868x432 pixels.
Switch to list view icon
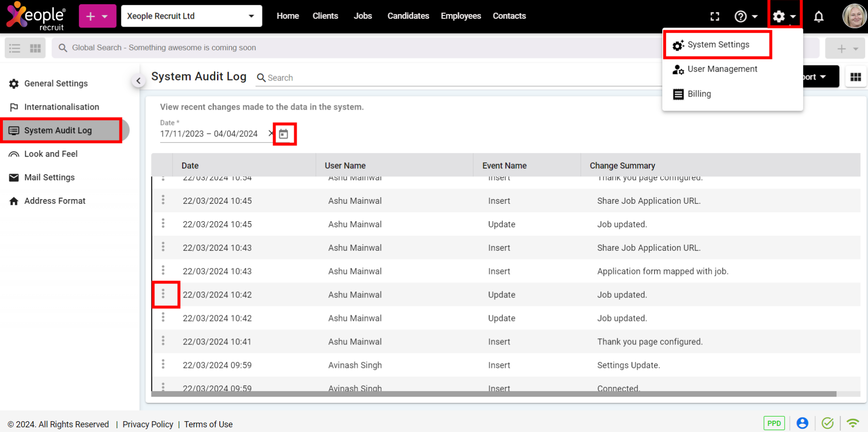click(15, 48)
